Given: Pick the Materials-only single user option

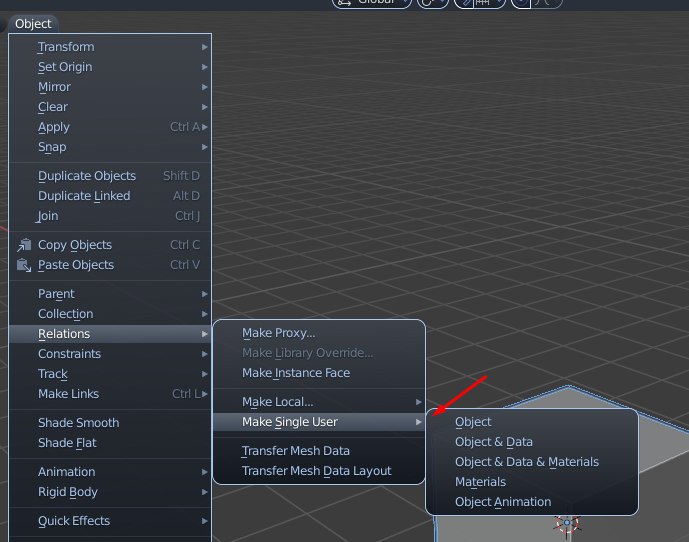Looking at the screenshot, I should click(x=532, y=482).
